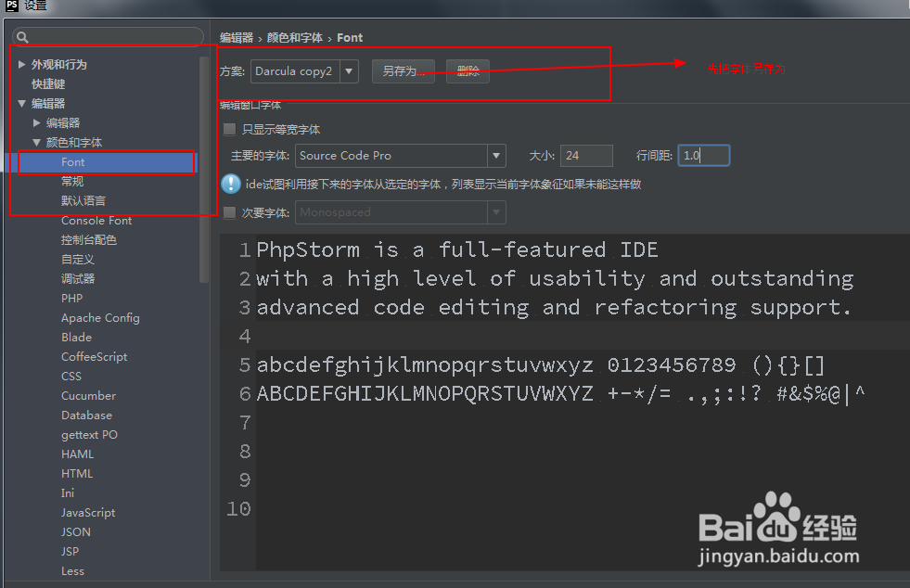This screenshot has width=910, height=588.
Task: Select JavaScript item
Action: click(x=88, y=513)
